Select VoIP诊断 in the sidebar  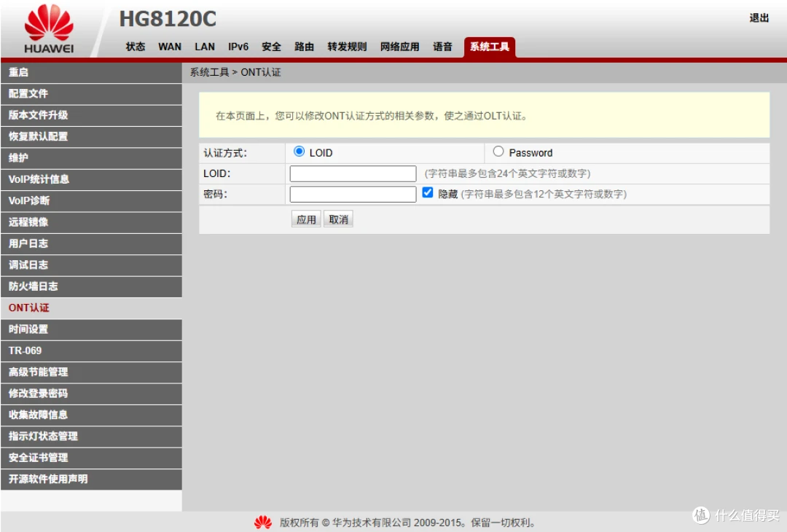point(91,200)
